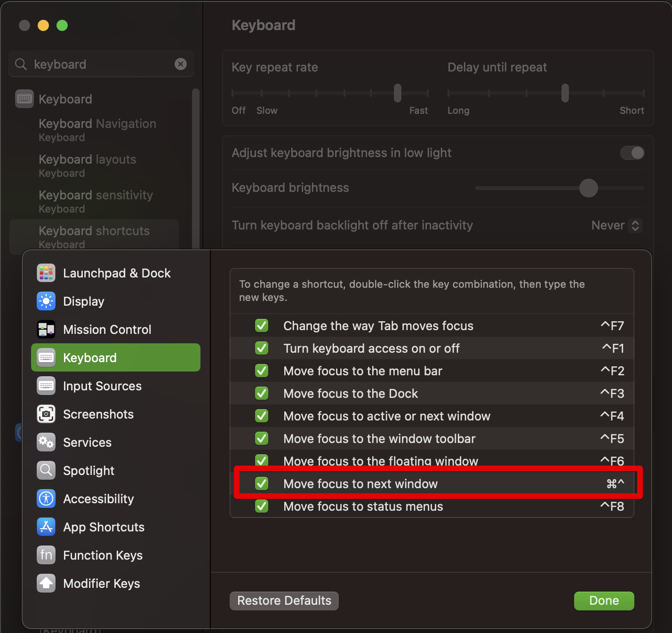Clear the keyboard search field text
Image resolution: width=672 pixels, height=633 pixels.
pyautogui.click(x=181, y=64)
